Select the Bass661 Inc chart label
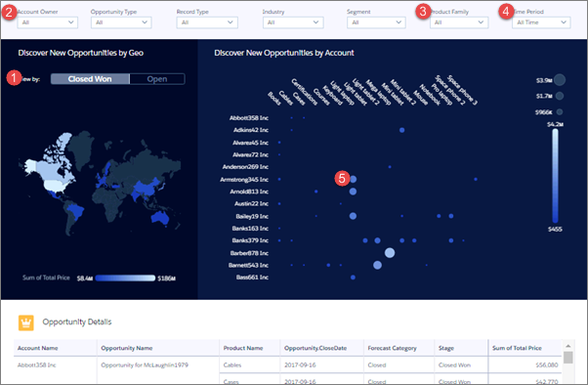 [252, 278]
